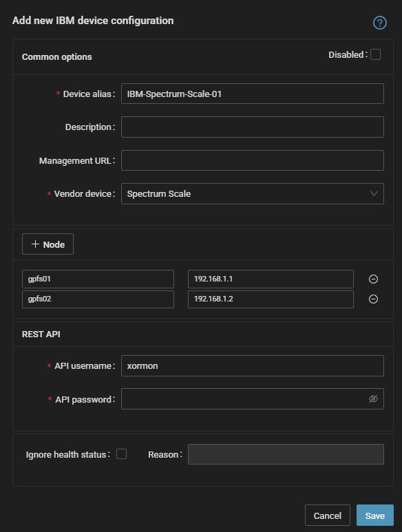
Task: Click the Cancel button
Action: [x=328, y=515]
